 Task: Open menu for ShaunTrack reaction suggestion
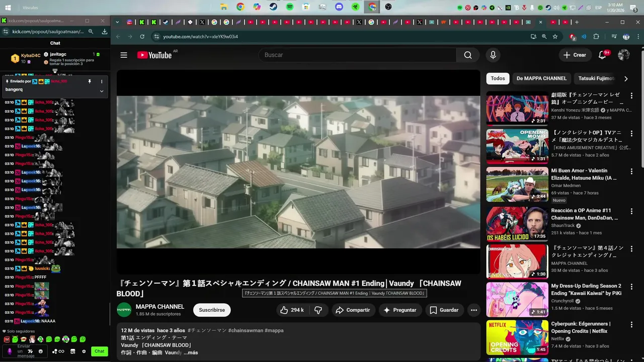(x=631, y=211)
